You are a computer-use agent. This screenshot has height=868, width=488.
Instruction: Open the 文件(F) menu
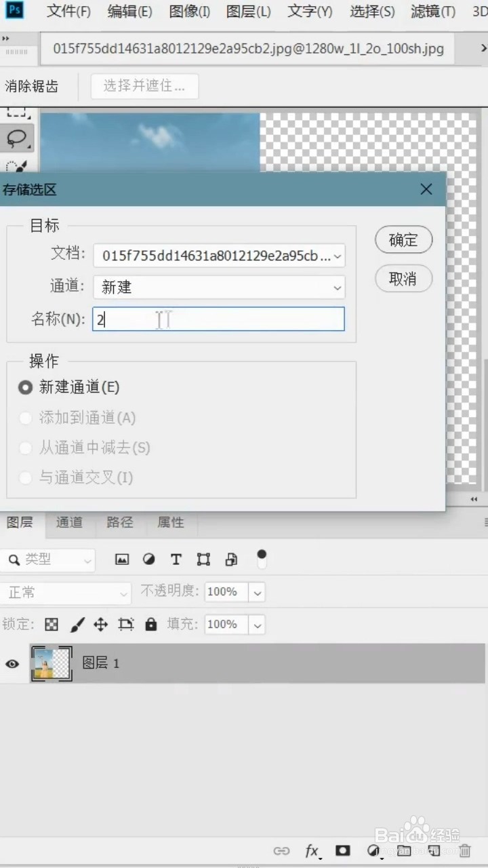pos(68,12)
